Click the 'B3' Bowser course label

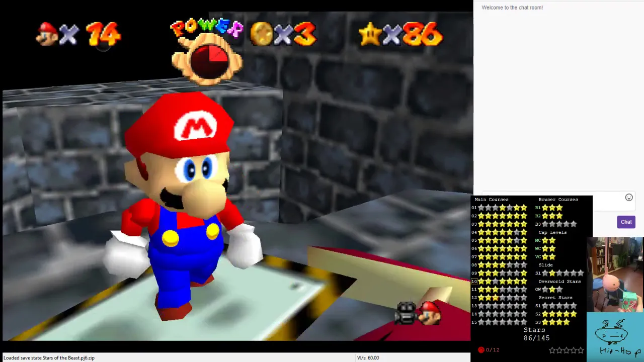pos(538,224)
